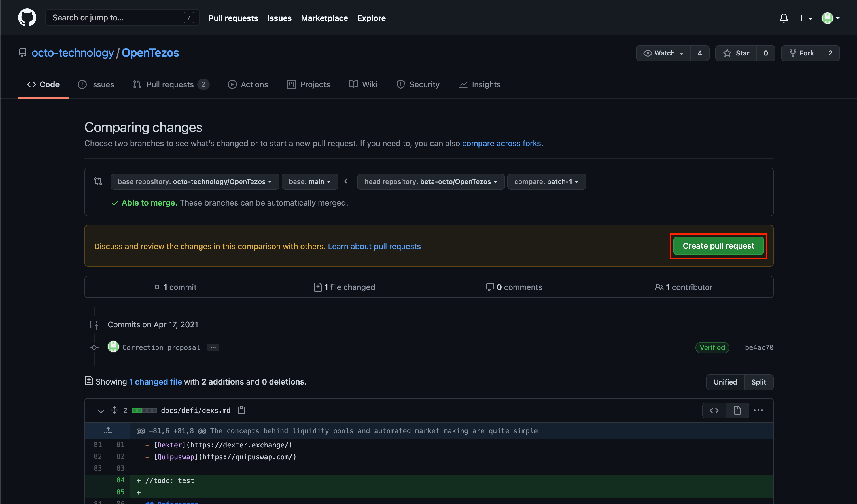Open the compare: patch-1 dropdown
Image resolution: width=857 pixels, height=504 pixels.
tap(546, 182)
